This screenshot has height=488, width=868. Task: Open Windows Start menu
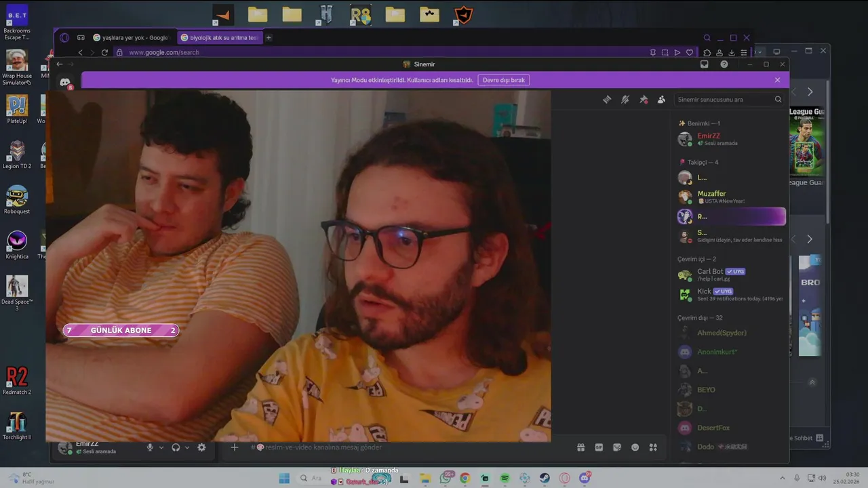click(284, 479)
